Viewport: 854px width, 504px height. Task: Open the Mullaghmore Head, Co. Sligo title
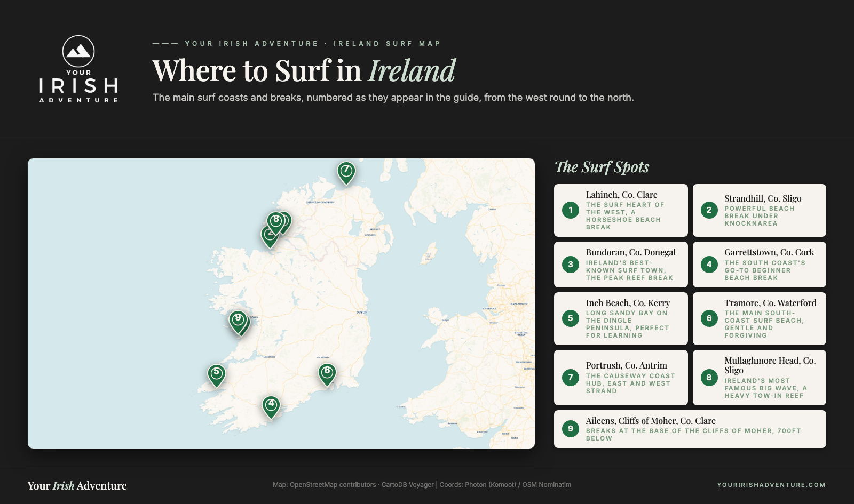point(770,365)
